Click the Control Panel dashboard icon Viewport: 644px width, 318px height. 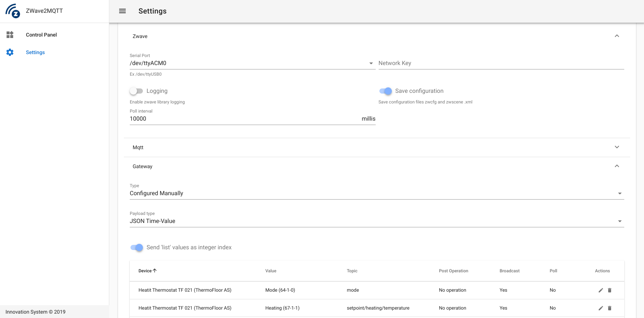pyautogui.click(x=10, y=35)
